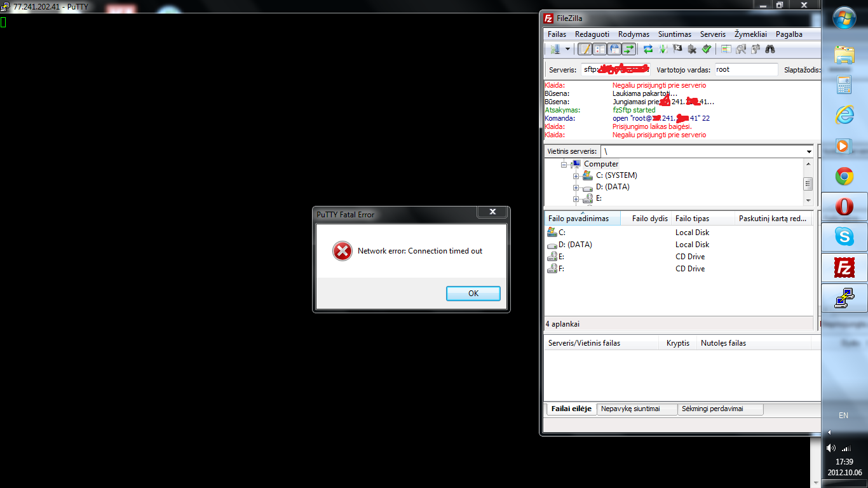Screen dimensions: 868x488
Task: Switch to Skype in the taskbar
Action: tap(844, 237)
